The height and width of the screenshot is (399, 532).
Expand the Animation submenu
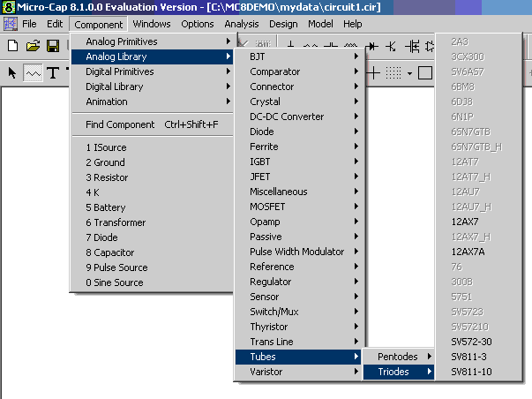click(x=152, y=102)
